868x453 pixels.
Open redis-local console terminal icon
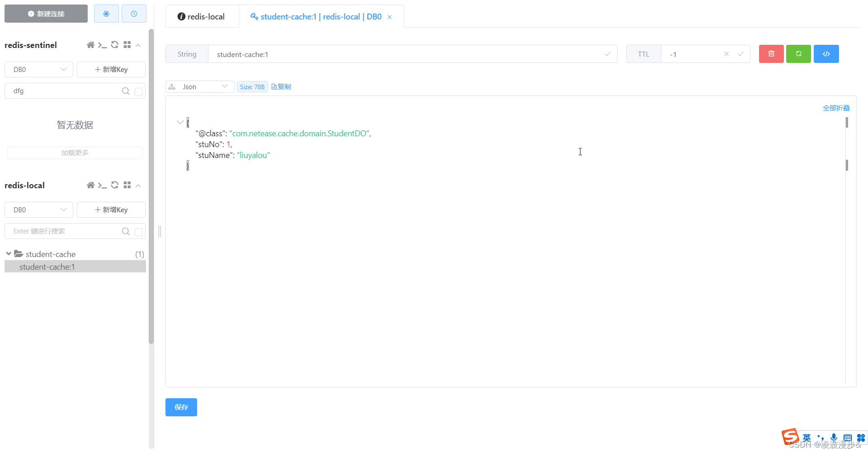tap(103, 185)
